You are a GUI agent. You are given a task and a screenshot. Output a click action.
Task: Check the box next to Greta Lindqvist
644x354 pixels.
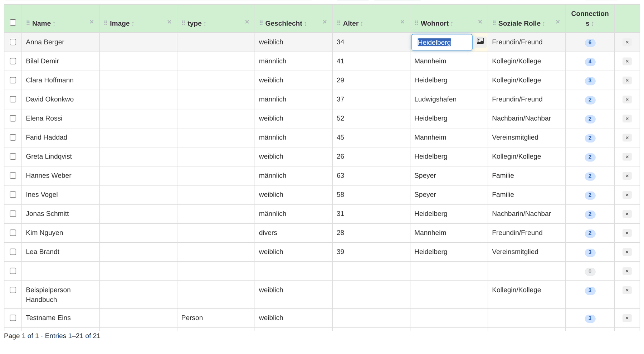click(13, 156)
